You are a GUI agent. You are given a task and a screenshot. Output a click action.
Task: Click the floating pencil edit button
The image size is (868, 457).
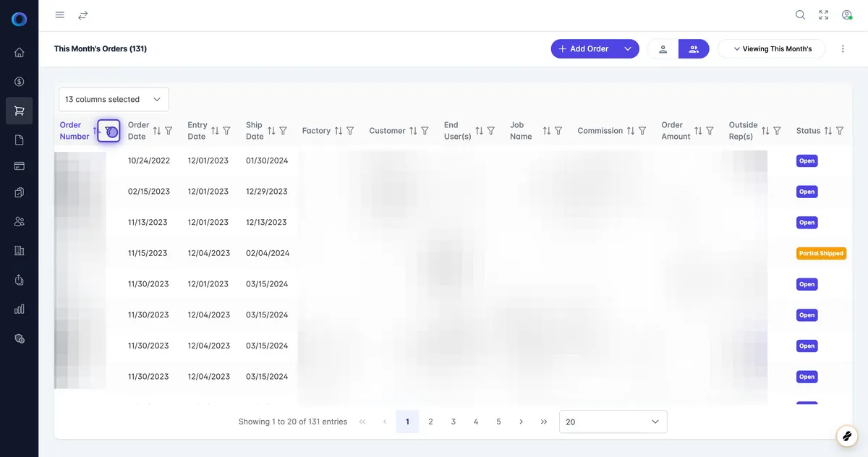point(847,436)
